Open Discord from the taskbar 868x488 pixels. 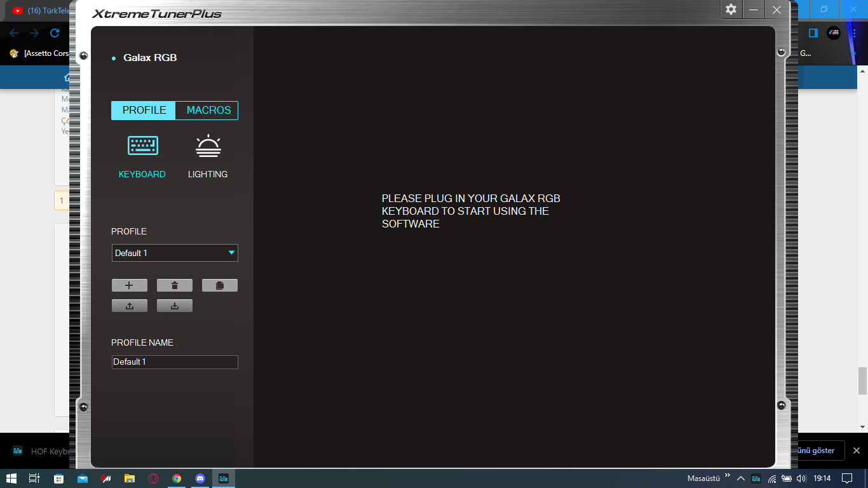tap(200, 478)
